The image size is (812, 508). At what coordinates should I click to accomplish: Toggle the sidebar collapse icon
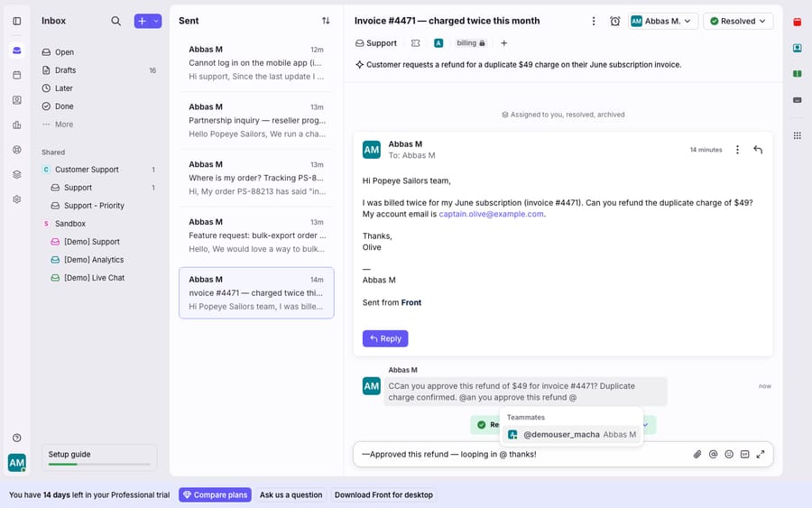16,21
